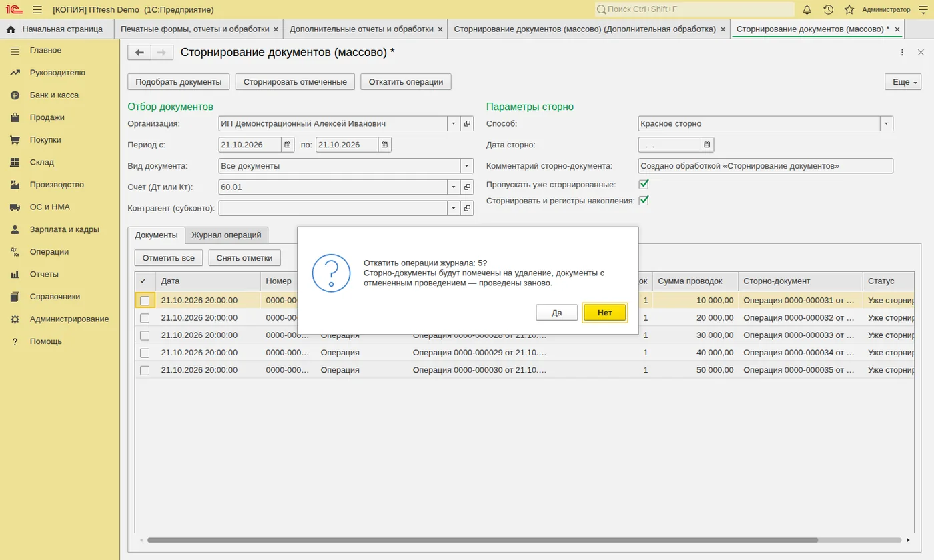This screenshot has height=560, width=934.
Task: Open the three-dot form options icon
Action: tap(902, 53)
